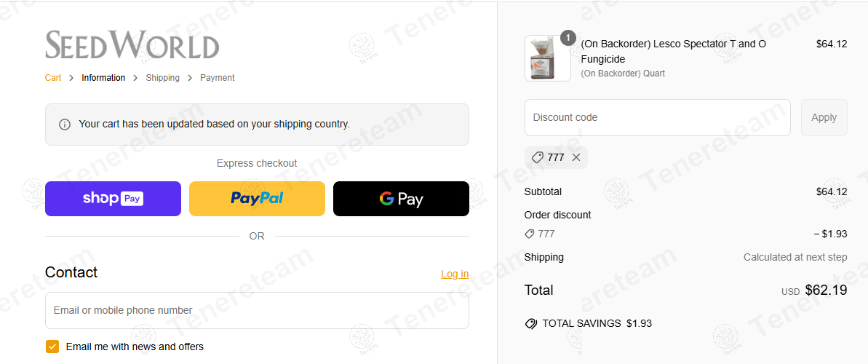The height and width of the screenshot is (364, 868).
Task: Click the item quantity badge
Action: coord(568,38)
